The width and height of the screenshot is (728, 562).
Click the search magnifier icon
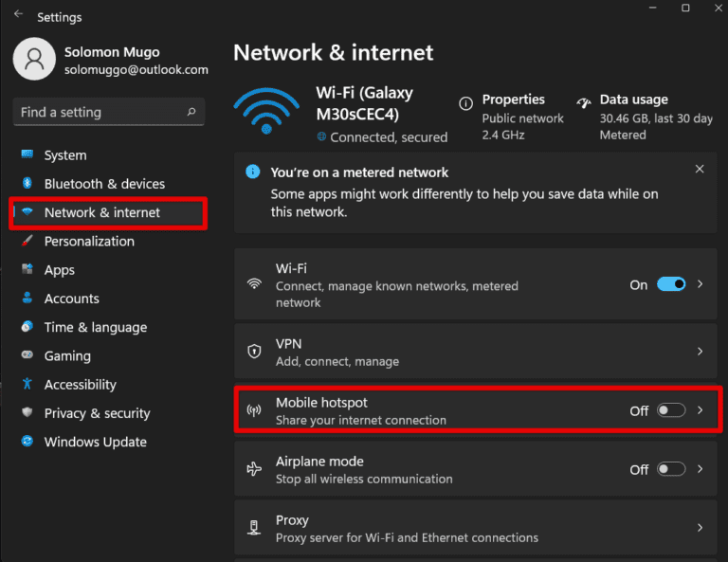click(191, 112)
